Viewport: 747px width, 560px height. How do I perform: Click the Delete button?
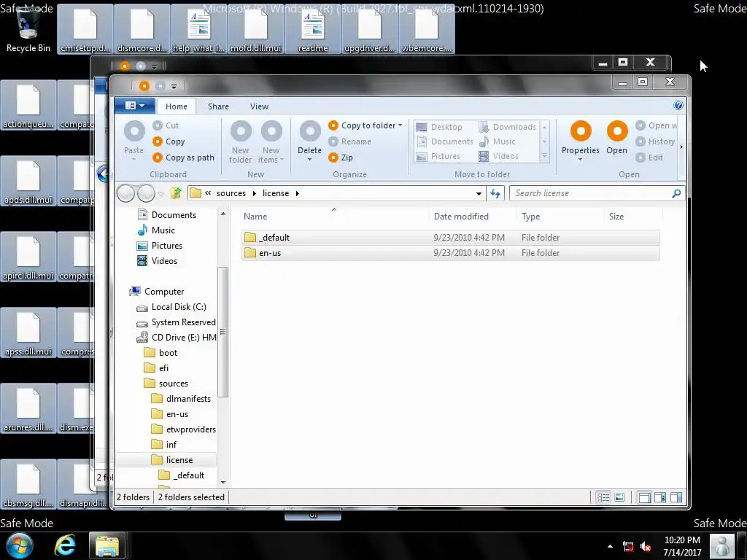pyautogui.click(x=309, y=141)
